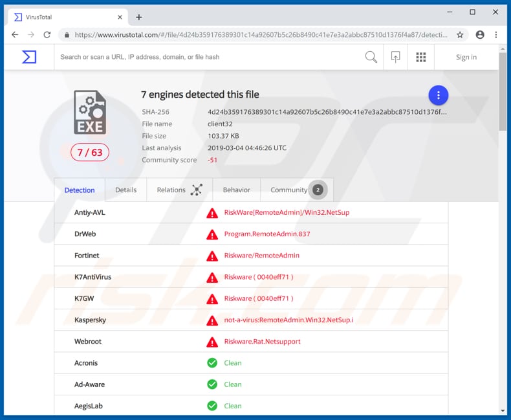Click the EXE file type icon
The width and height of the screenshot is (511, 420).
90,112
